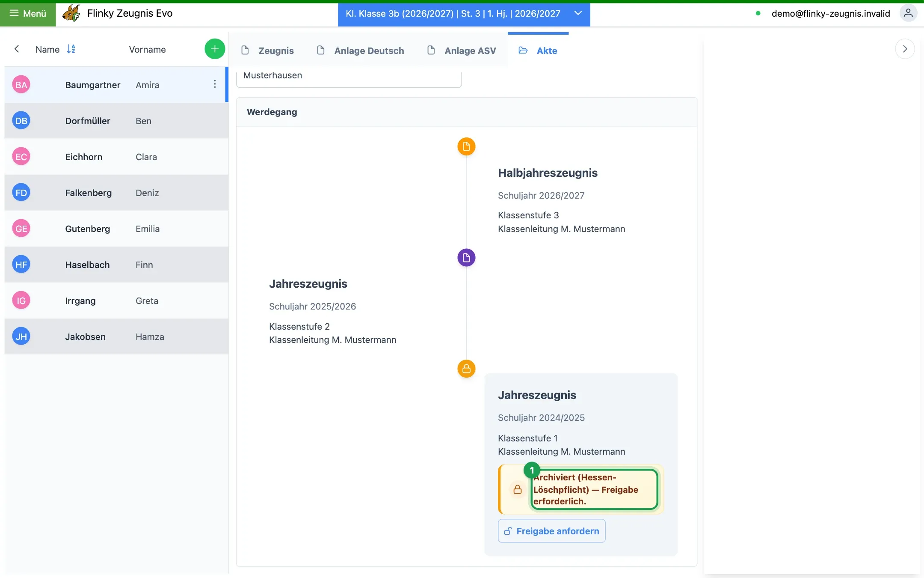Click orange lock timeline marker for 2024/2025
Screen dimensions: 924x578
tap(466, 369)
